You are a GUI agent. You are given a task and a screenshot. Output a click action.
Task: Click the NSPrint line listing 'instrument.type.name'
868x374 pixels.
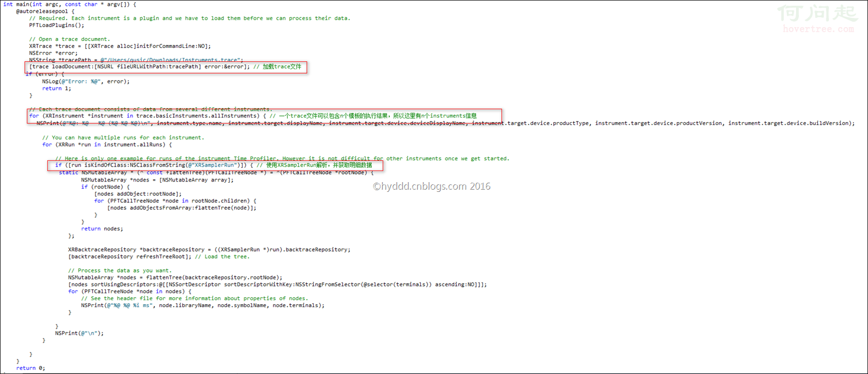tap(446, 123)
